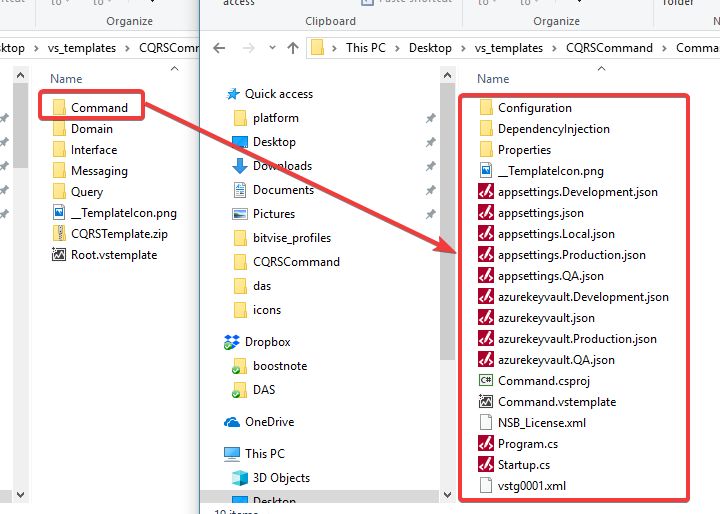720x514 pixels.
Task: Select azurekeyvault.Development.json file
Action: click(x=574, y=297)
